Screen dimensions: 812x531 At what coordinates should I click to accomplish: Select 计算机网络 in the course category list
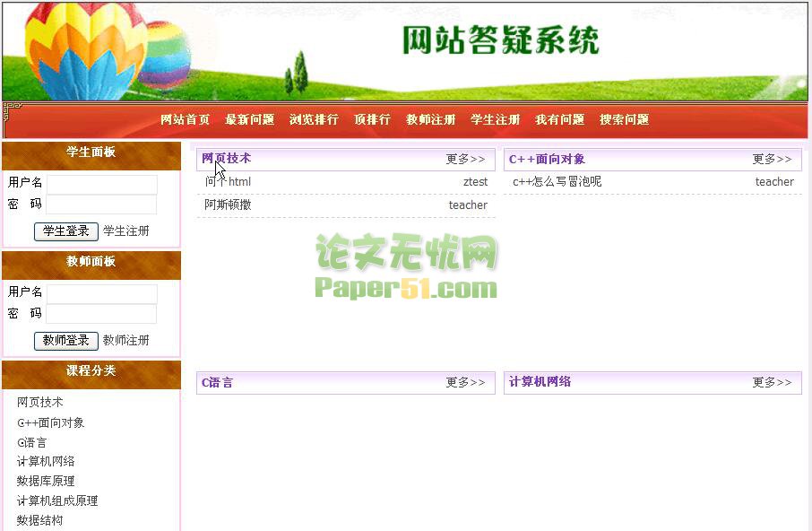click(x=46, y=461)
